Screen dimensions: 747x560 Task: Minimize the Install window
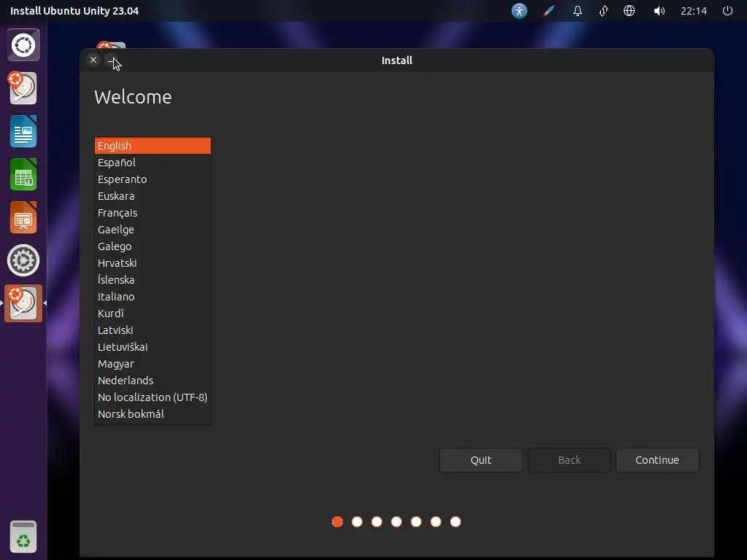[x=112, y=60]
